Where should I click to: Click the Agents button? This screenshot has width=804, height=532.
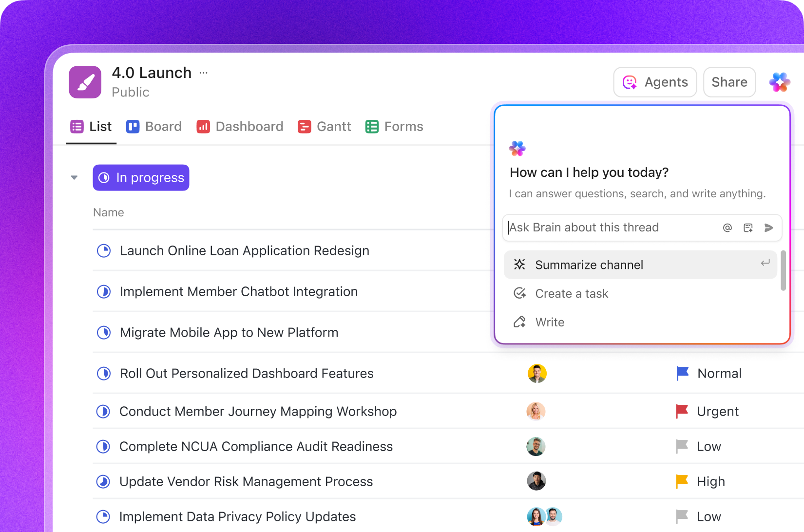point(655,82)
